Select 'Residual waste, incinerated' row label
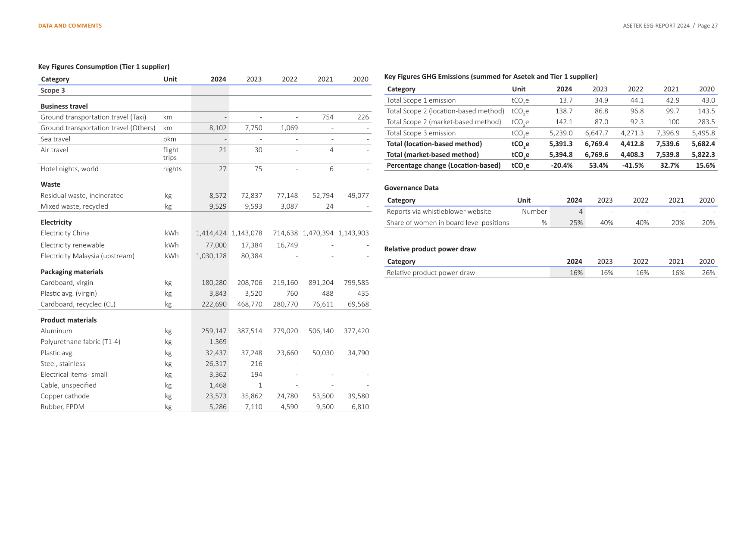 tap(82, 196)
